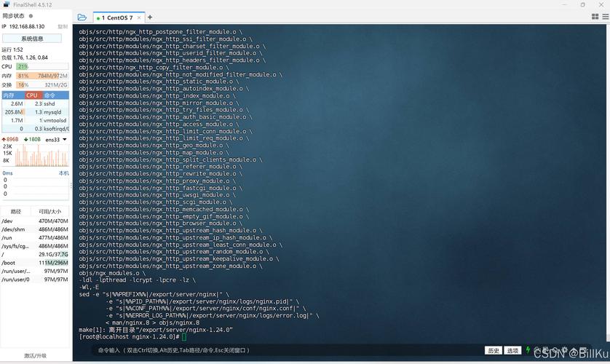The width and height of the screenshot is (610, 364).
Task: Click the 激活/升级 link
Action: pyautogui.click(x=35, y=356)
